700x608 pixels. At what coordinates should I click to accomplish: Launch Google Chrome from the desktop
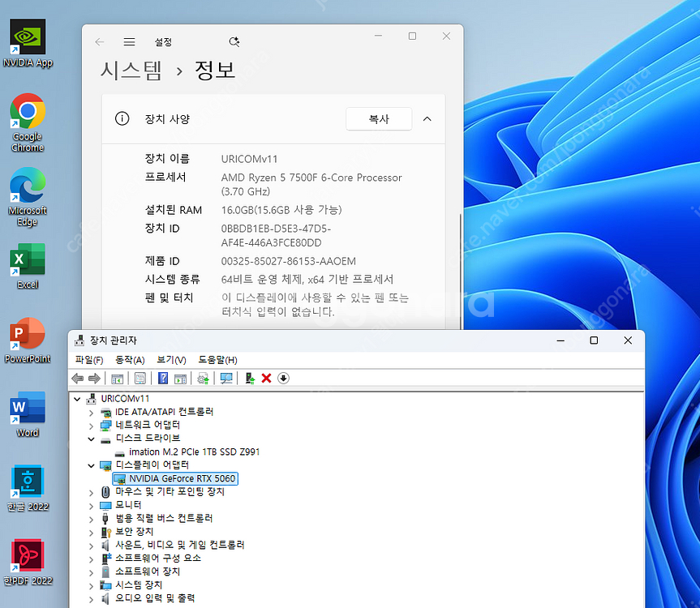pos(28,122)
